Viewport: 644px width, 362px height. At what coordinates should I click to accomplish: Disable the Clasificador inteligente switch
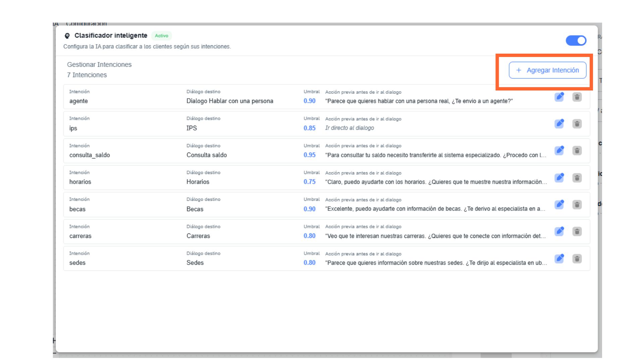click(576, 41)
